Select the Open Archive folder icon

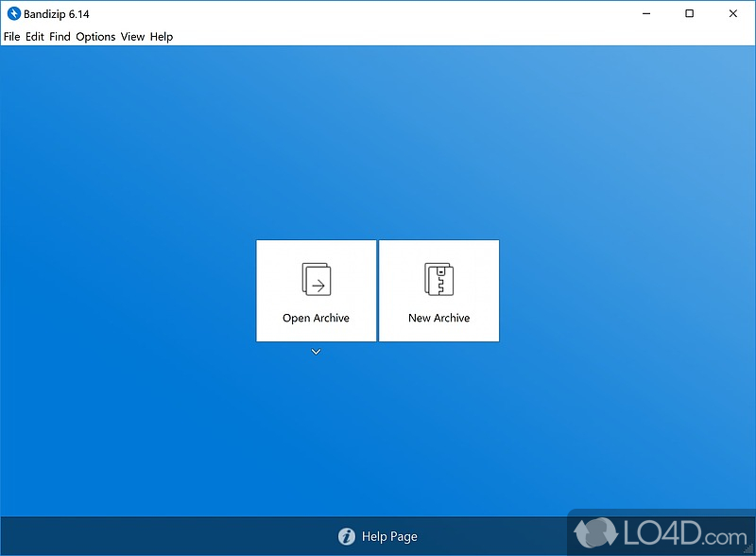[316, 280]
